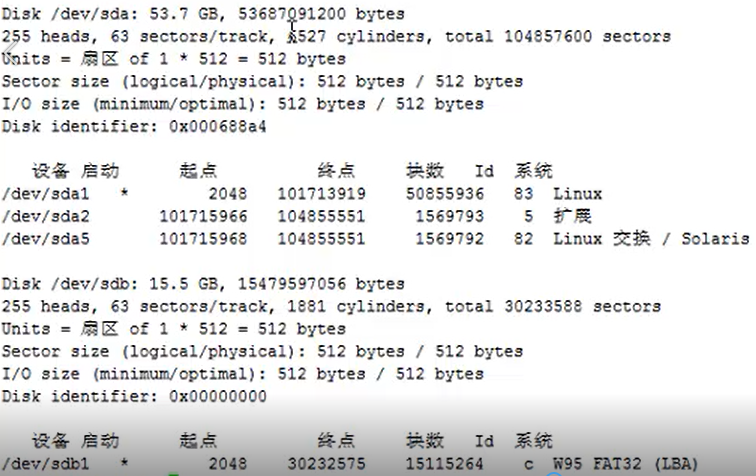The image size is (756, 476).
Task: Click the 'Disk /dev/sda: 53.7 GB' heading
Action: point(110,14)
